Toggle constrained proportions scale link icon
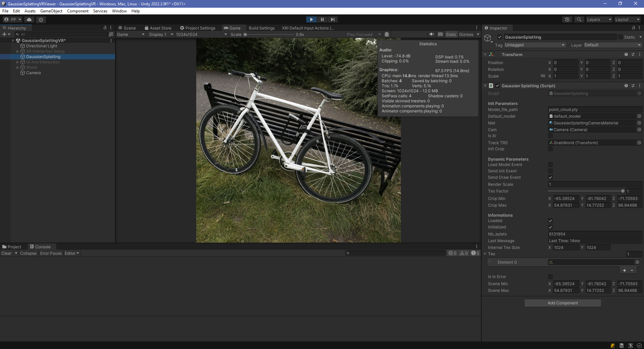The image size is (644, 349). point(543,76)
